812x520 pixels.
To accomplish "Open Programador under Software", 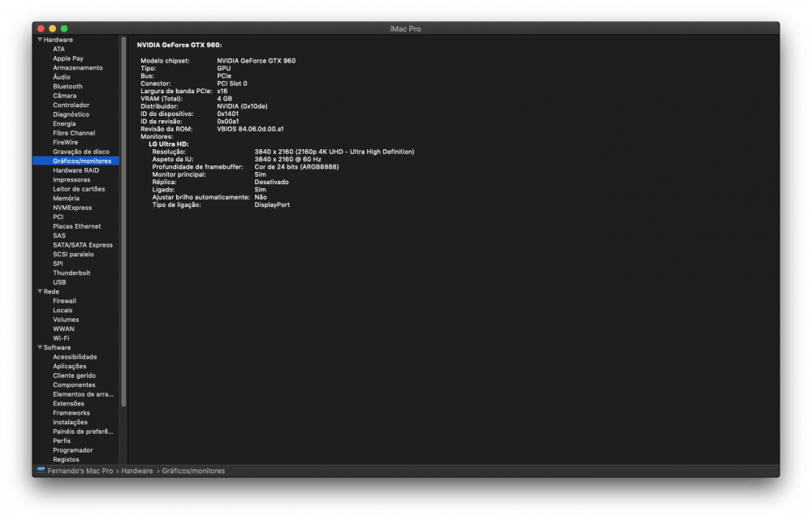I will (x=72, y=449).
